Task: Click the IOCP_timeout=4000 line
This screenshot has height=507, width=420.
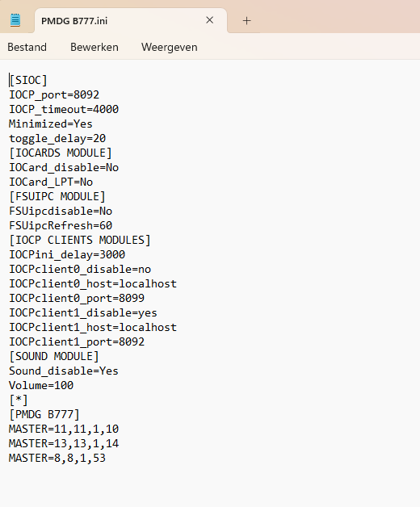Action: (64, 109)
